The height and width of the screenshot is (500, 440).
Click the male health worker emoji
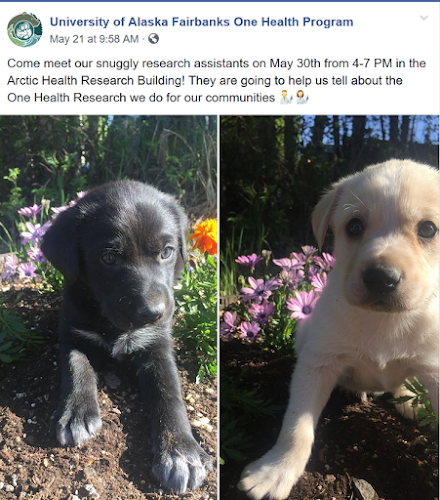click(x=286, y=97)
